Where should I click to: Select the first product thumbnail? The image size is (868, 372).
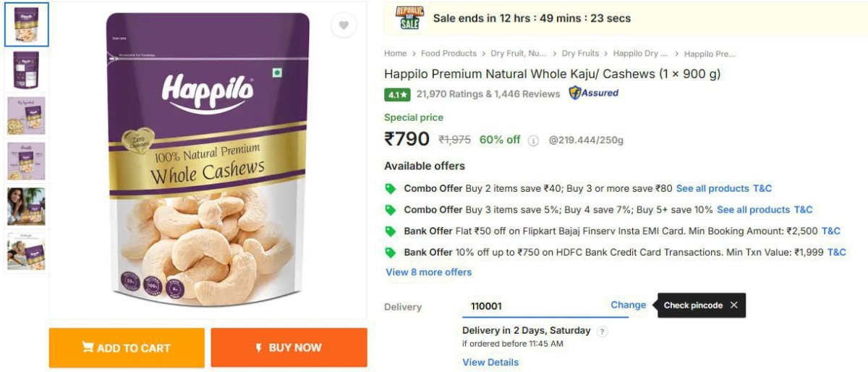point(27,25)
